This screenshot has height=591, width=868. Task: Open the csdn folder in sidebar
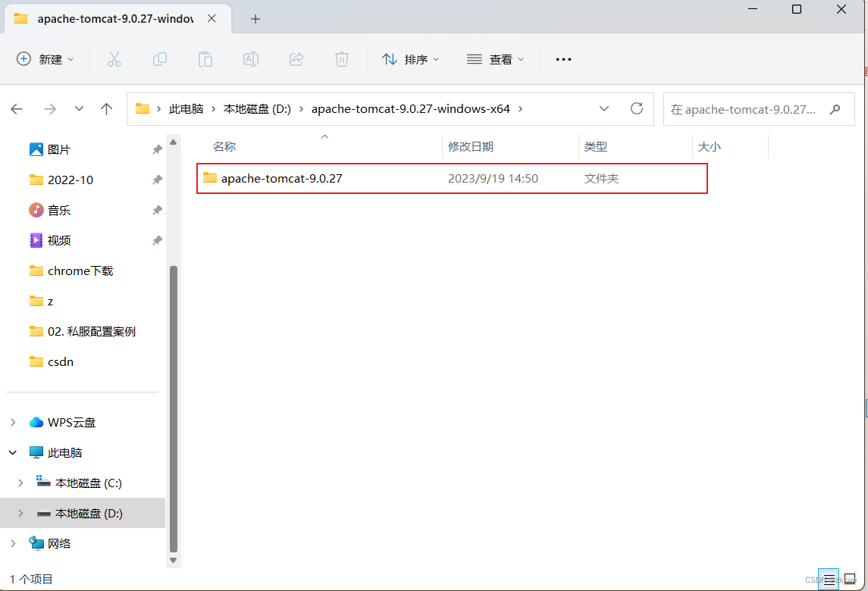pyautogui.click(x=61, y=362)
